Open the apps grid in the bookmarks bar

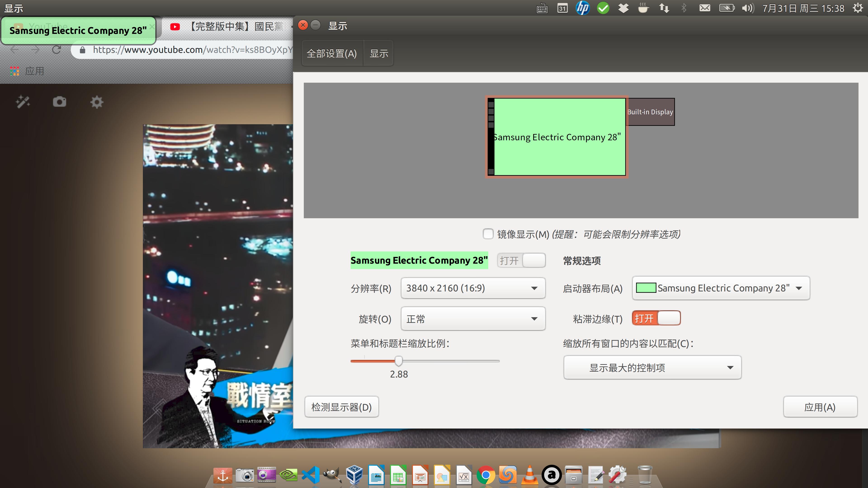click(14, 71)
